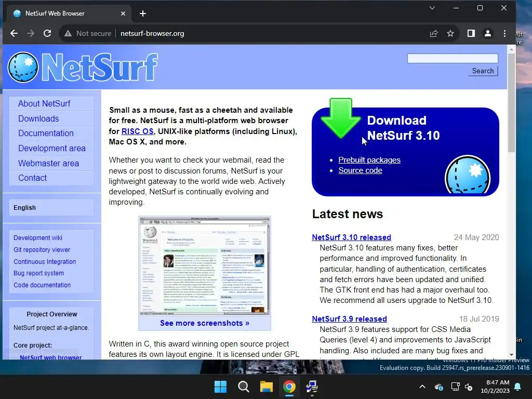Open the network status tray icon
The image size is (532, 399).
[455, 387]
